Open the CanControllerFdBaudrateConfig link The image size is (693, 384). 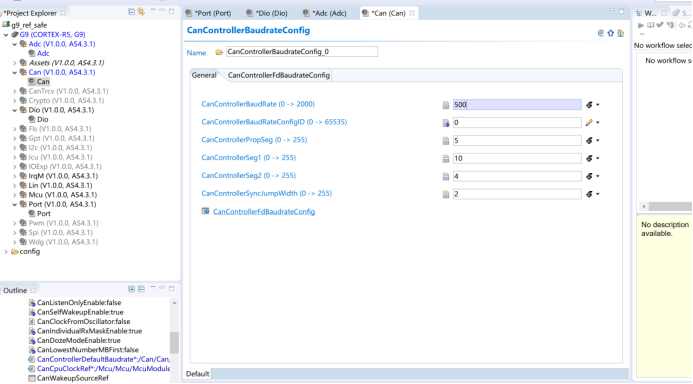pyautogui.click(x=264, y=212)
